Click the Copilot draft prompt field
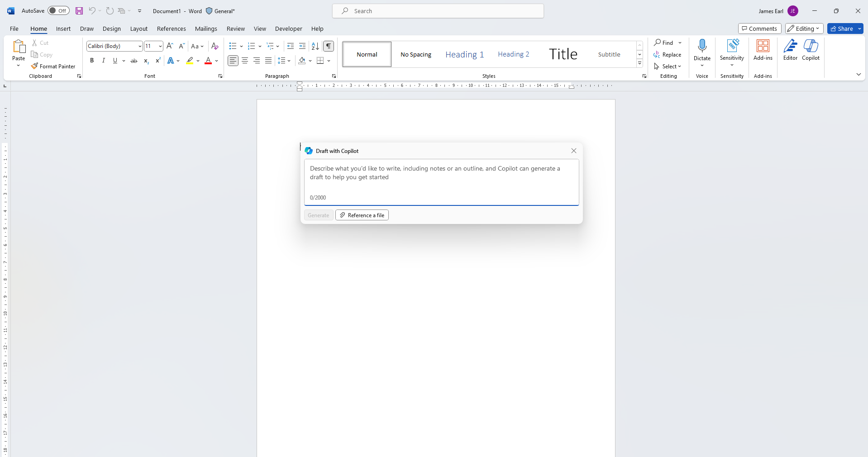Image resolution: width=868 pixels, height=457 pixels. 442,182
